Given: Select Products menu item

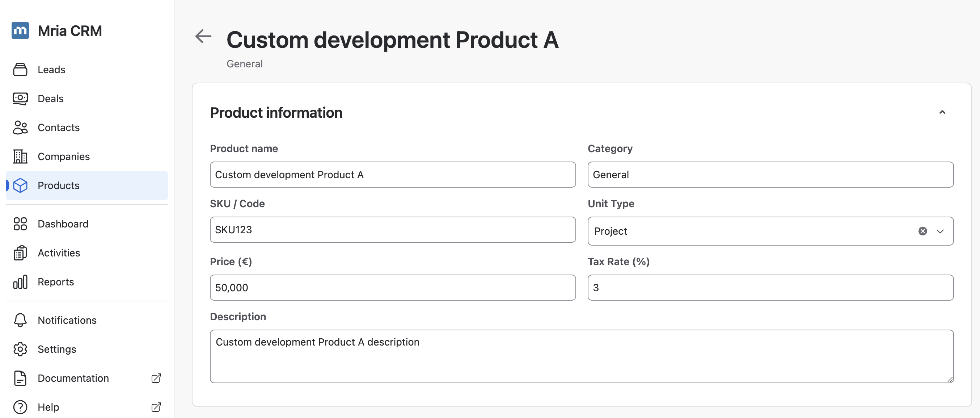Looking at the screenshot, I should (x=87, y=185).
